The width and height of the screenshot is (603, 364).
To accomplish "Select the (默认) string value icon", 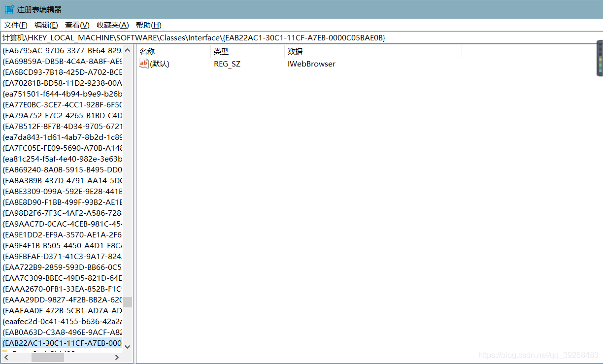I will (144, 64).
